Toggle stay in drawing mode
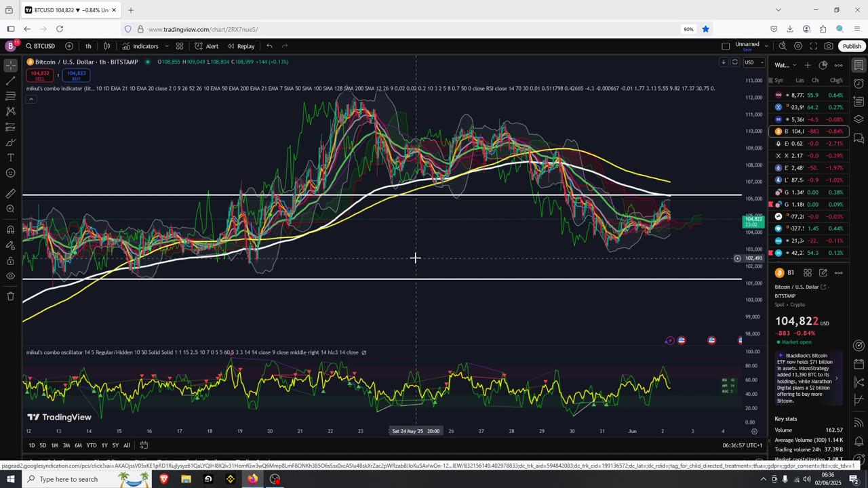 tap(11, 245)
